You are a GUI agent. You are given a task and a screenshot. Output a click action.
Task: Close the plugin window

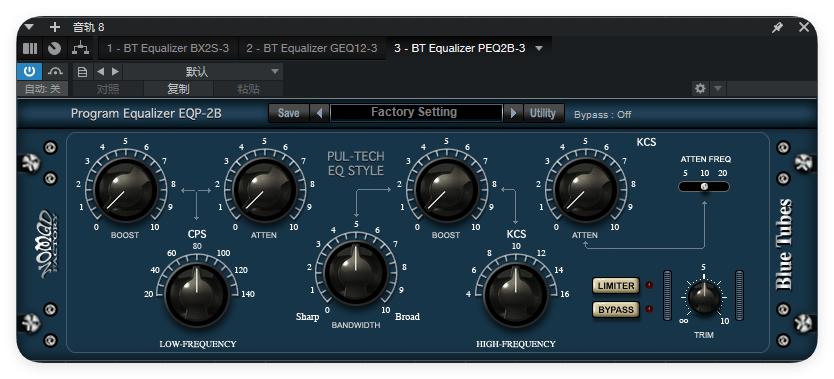point(804,28)
